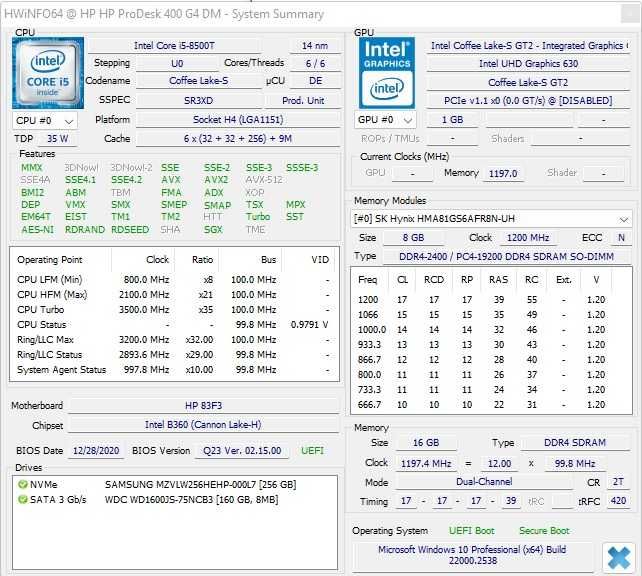Click the CR 2T value
Image resolution: width=642 pixels, height=576 pixels.
[x=618, y=482]
